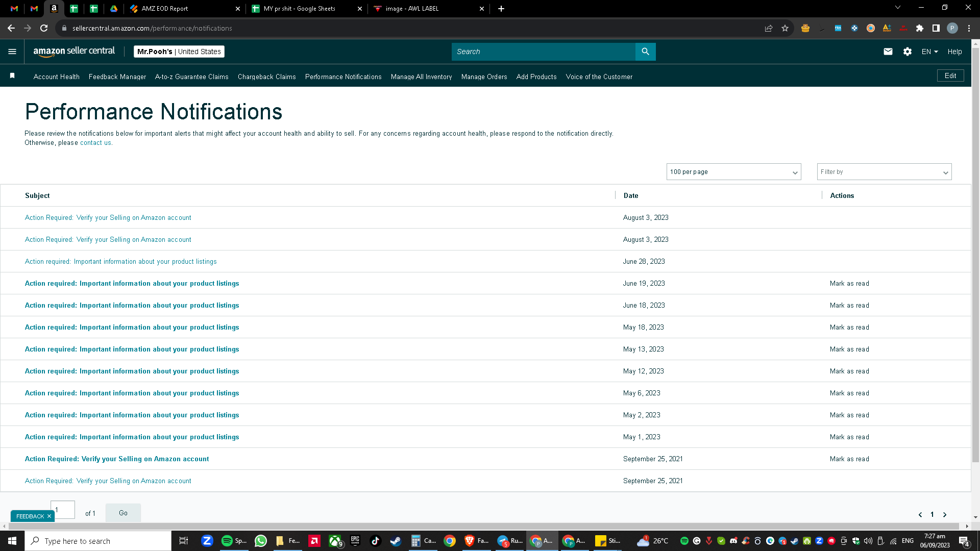Image resolution: width=980 pixels, height=551 pixels.
Task: Mark May 18, 2023 notification as read
Action: [x=849, y=327]
